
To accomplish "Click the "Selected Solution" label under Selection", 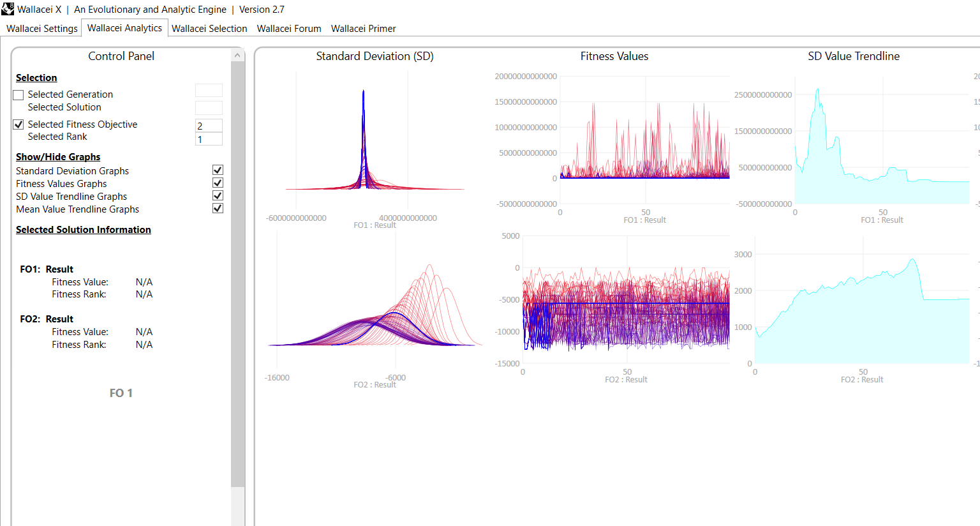I will coord(64,107).
